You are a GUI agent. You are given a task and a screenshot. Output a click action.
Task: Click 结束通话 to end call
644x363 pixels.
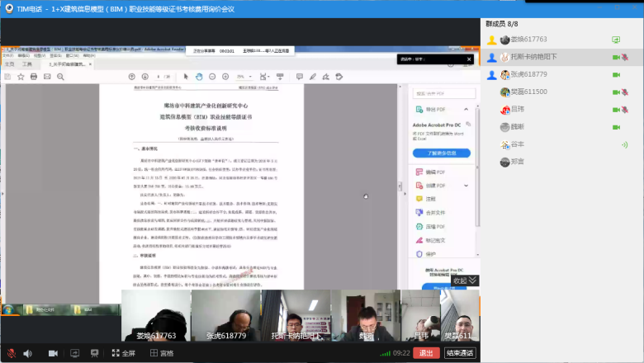pos(460,353)
